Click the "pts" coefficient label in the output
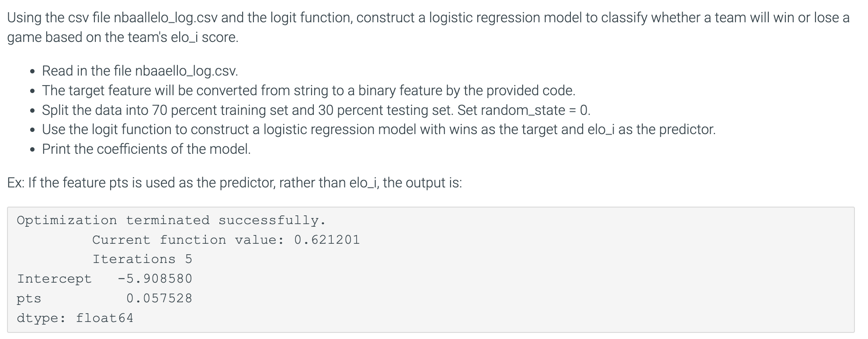Screen dimensions: 868x339 (x=29, y=299)
